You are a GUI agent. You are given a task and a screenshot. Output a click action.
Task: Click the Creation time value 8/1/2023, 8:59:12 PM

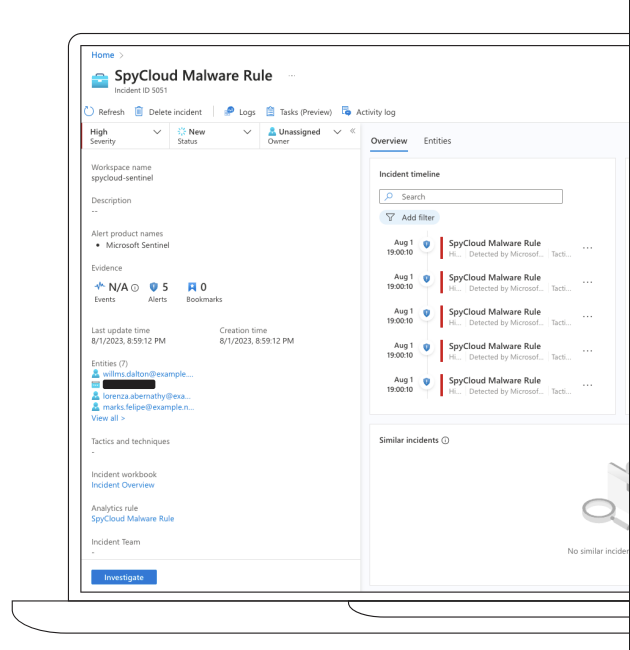pyautogui.click(x=257, y=341)
